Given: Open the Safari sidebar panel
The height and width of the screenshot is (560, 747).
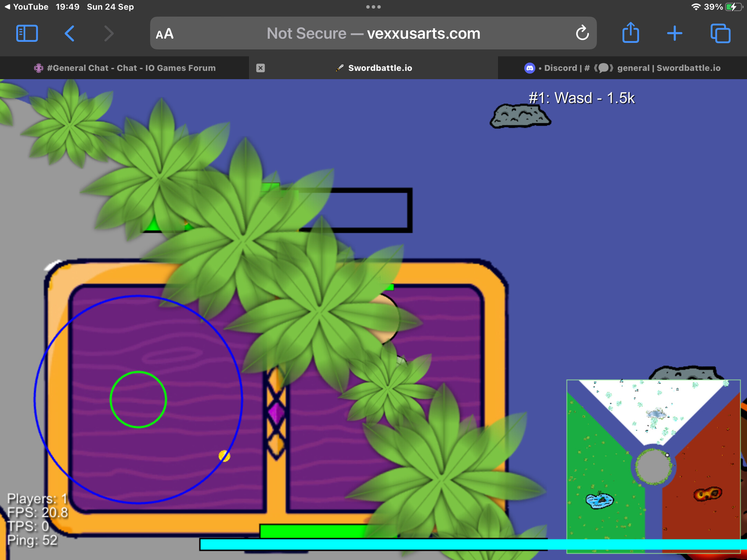Looking at the screenshot, I should click(27, 34).
